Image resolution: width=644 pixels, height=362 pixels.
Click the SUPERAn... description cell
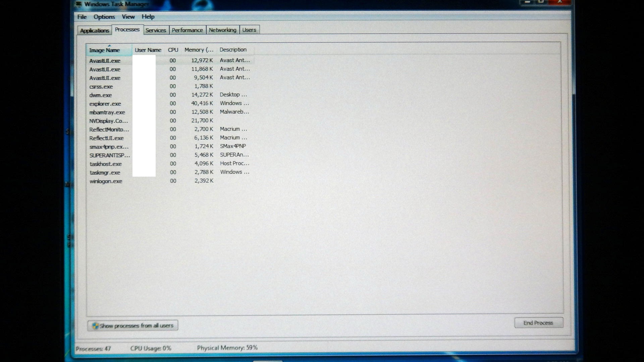coord(234,155)
